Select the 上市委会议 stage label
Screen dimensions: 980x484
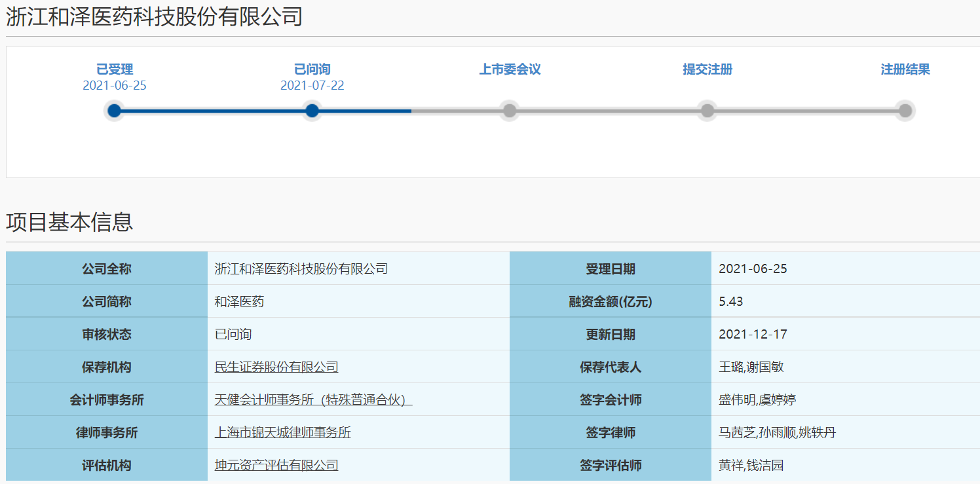click(x=510, y=69)
